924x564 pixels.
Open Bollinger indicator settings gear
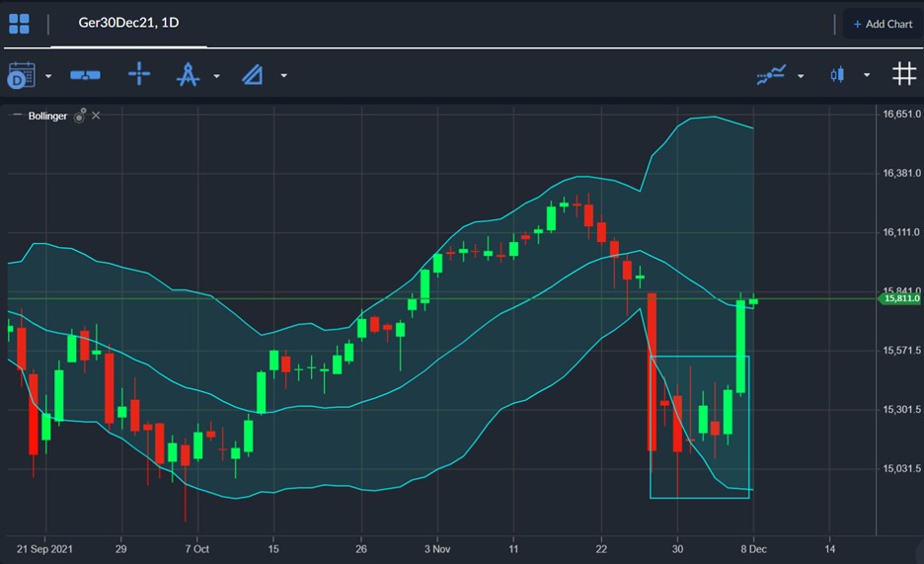pos(80,116)
